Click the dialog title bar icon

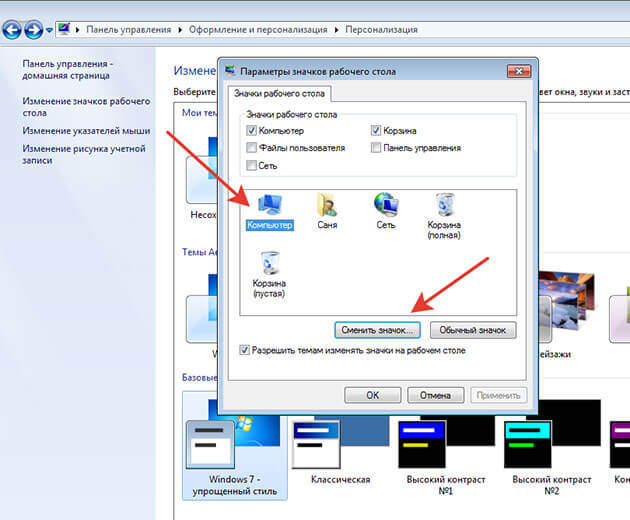(230, 71)
